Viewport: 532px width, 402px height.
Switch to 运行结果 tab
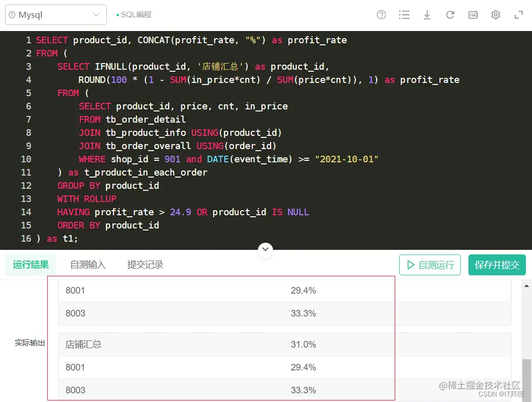click(x=31, y=265)
